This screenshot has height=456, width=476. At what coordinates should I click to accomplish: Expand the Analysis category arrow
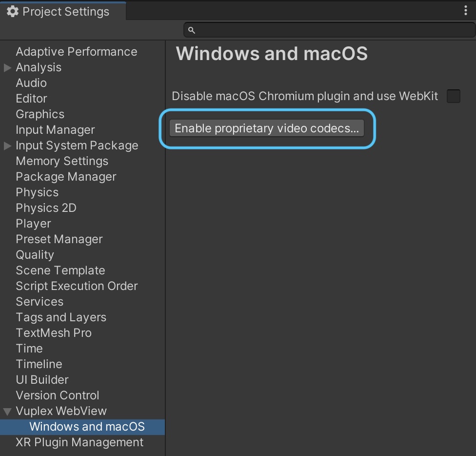tap(7, 67)
